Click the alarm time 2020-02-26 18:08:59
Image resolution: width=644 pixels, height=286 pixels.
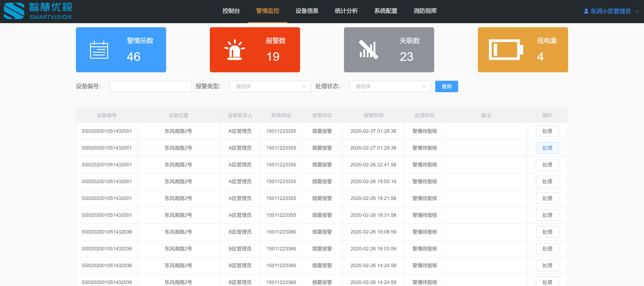click(373, 232)
